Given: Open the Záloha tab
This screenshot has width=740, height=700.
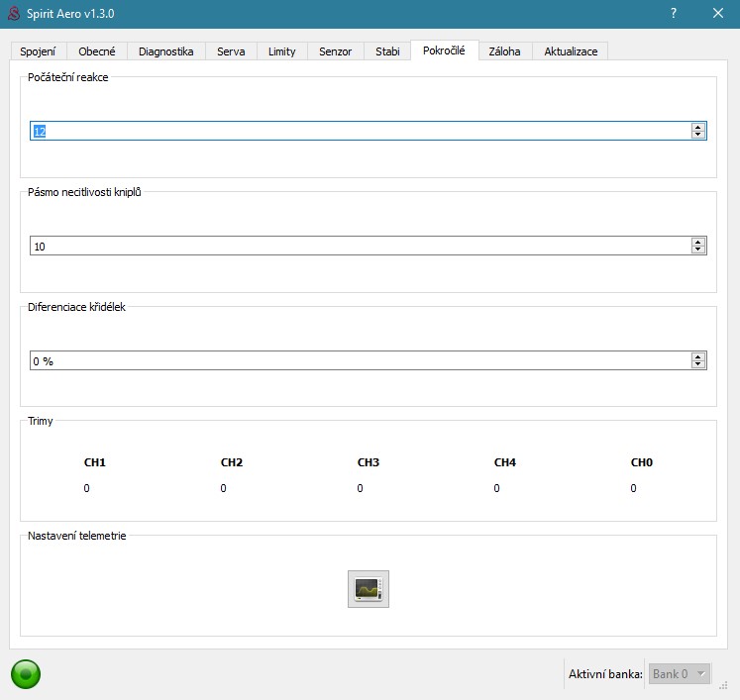Looking at the screenshot, I should coord(504,51).
